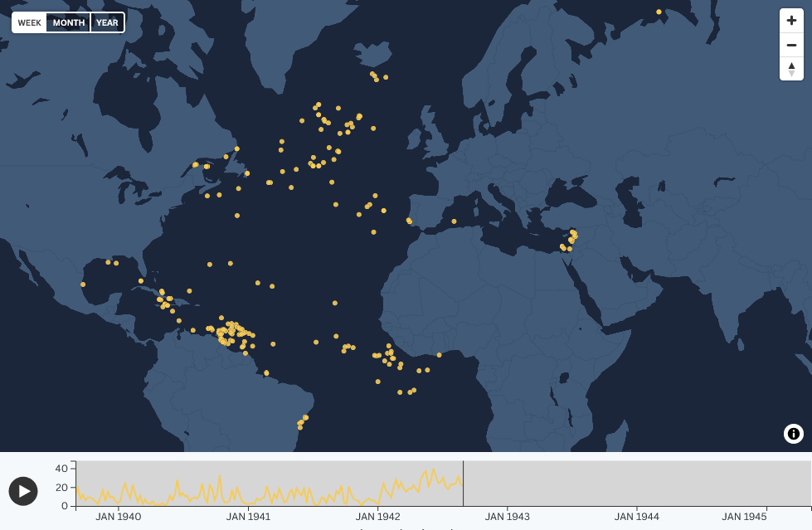
Task: Reset map bearing with compass button
Action: [791, 69]
